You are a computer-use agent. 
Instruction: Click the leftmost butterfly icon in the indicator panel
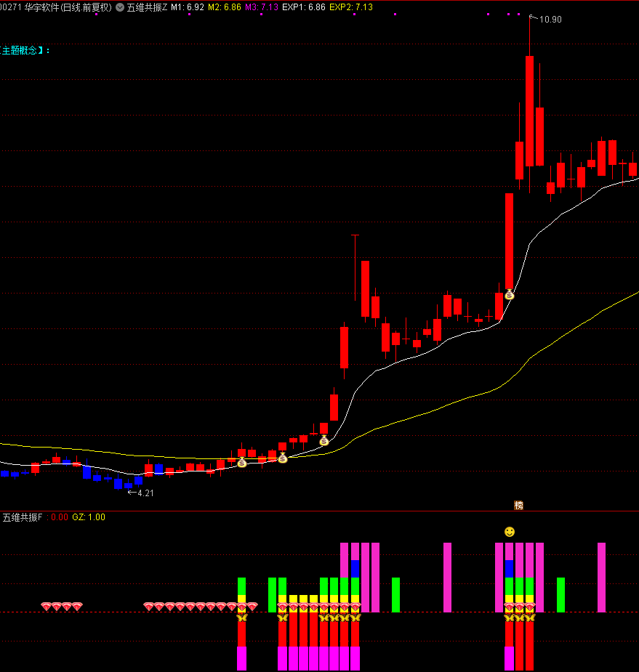242,618
